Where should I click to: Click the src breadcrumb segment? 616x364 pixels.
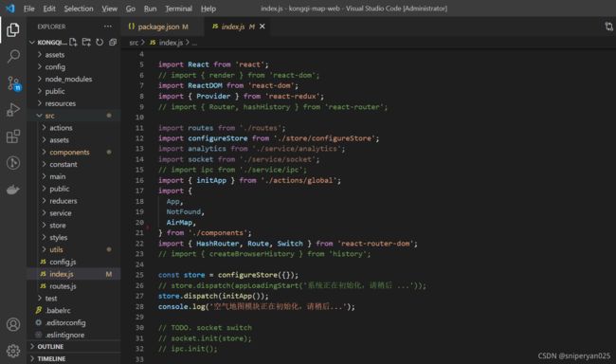pyautogui.click(x=134, y=43)
